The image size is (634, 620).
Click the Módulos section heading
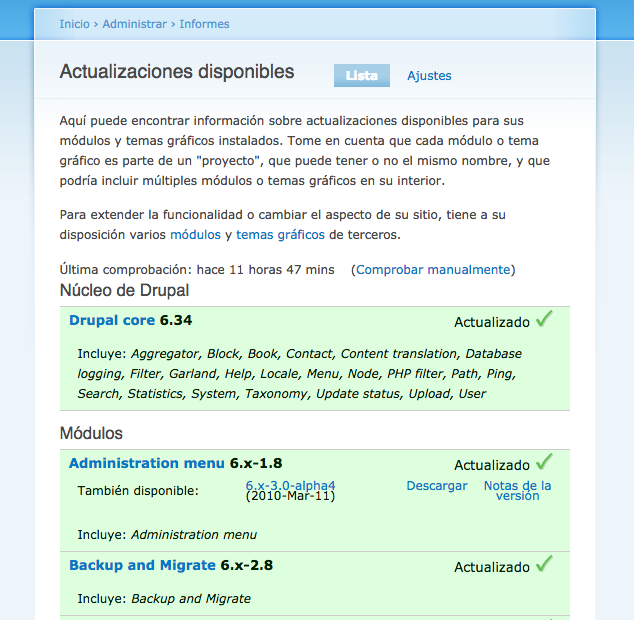tap(91, 433)
